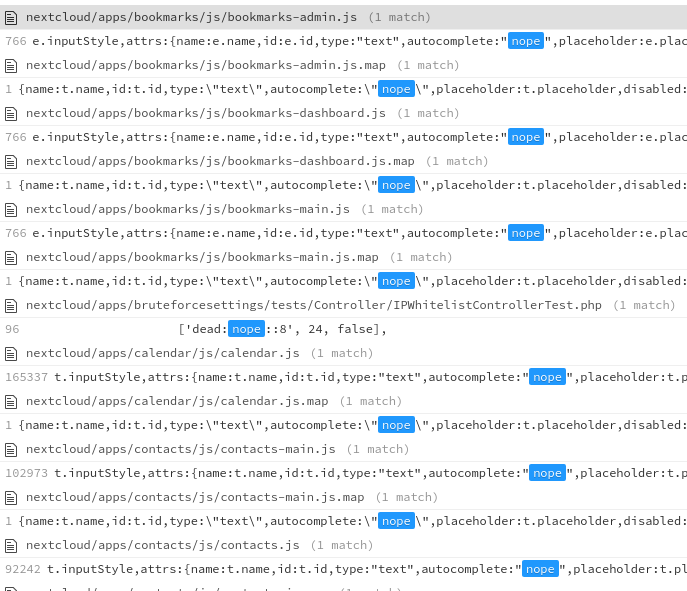
Task: Open bookmarks-main.js.map file header
Action: click(x=344, y=257)
